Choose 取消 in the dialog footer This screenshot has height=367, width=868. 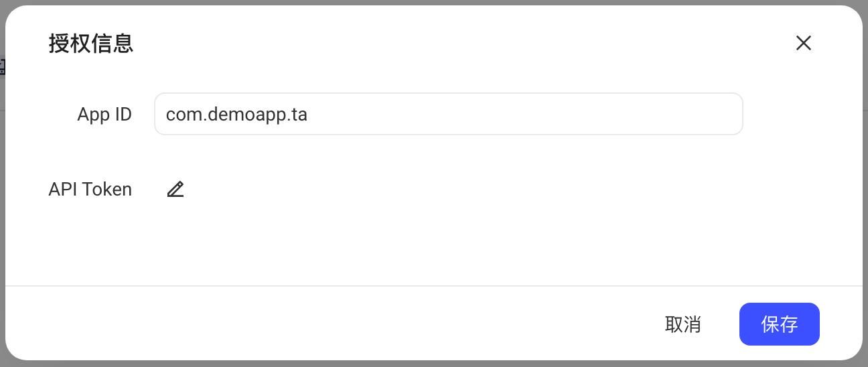click(683, 324)
